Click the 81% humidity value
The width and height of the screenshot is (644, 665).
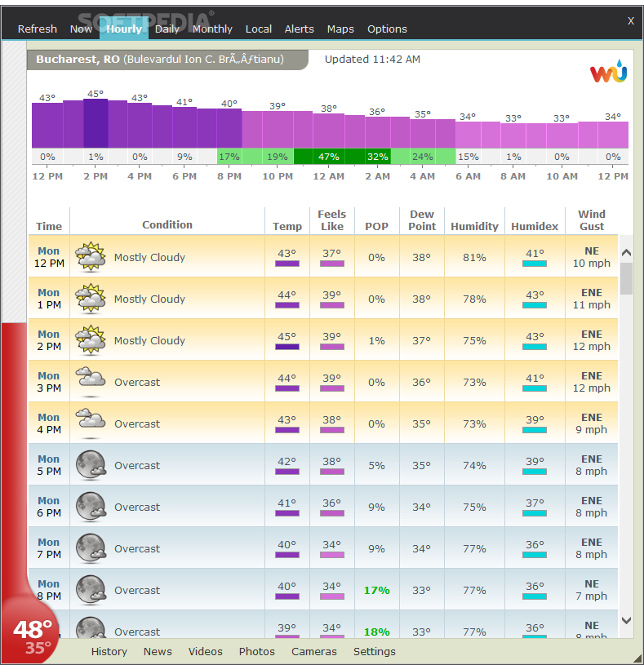point(474,258)
